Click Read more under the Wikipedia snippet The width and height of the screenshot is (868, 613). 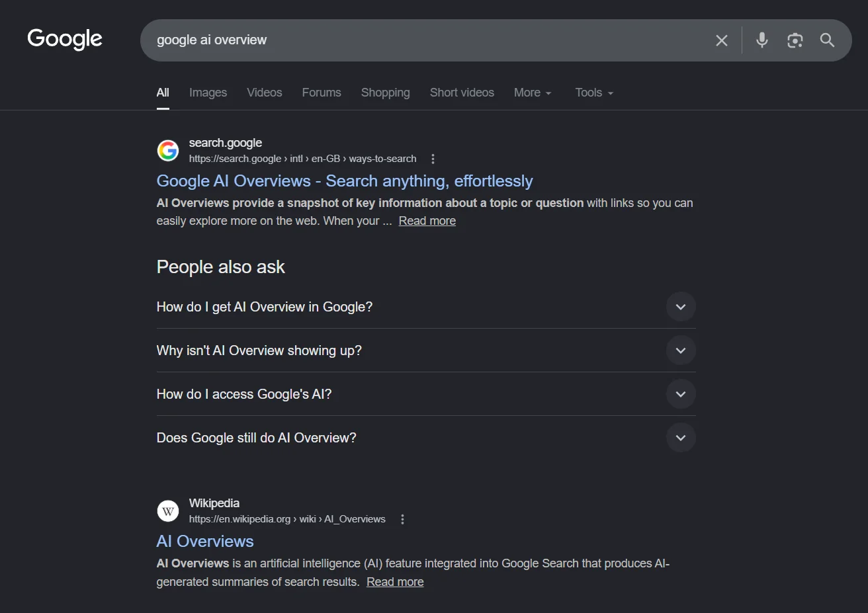point(395,582)
